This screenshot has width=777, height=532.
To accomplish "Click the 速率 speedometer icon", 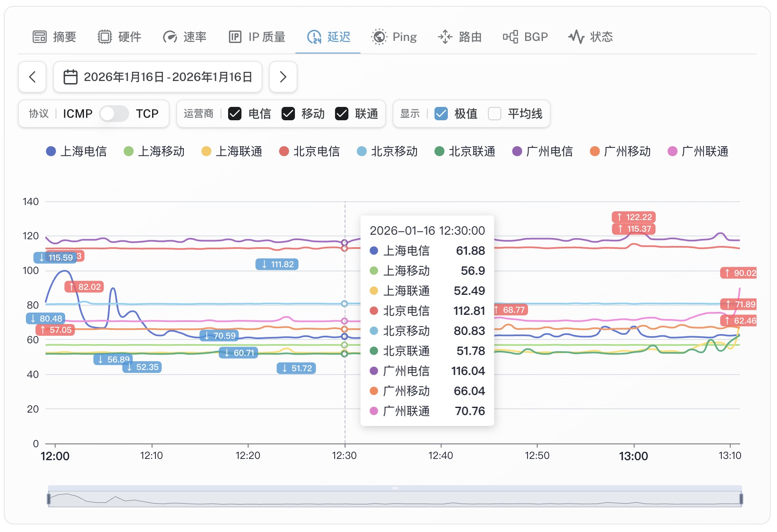I will click(x=170, y=37).
